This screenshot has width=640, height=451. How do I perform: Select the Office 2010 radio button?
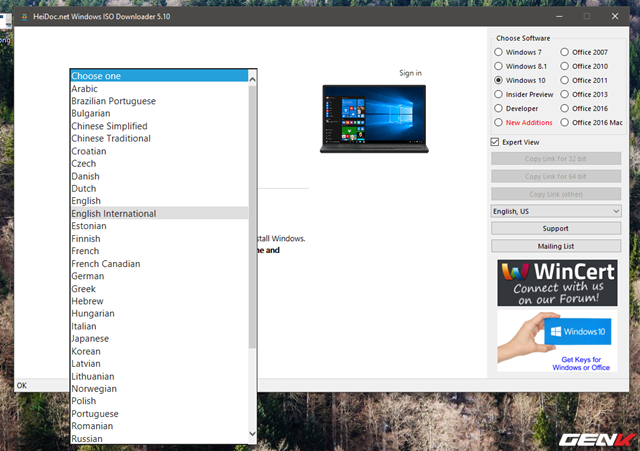tap(564, 66)
